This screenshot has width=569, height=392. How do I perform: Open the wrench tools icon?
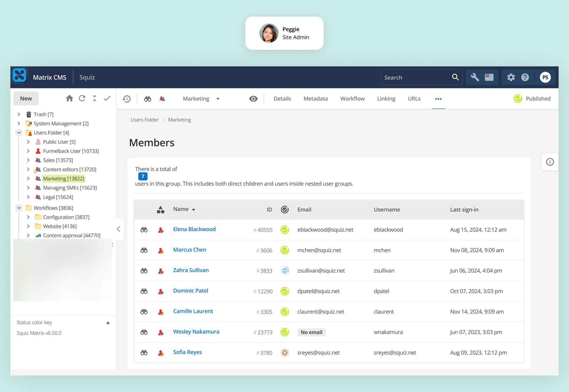(475, 77)
